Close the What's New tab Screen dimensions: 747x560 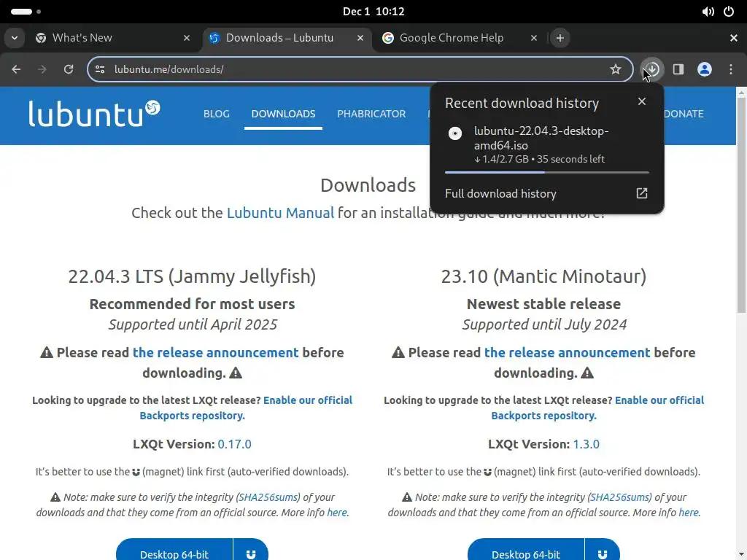pos(187,38)
